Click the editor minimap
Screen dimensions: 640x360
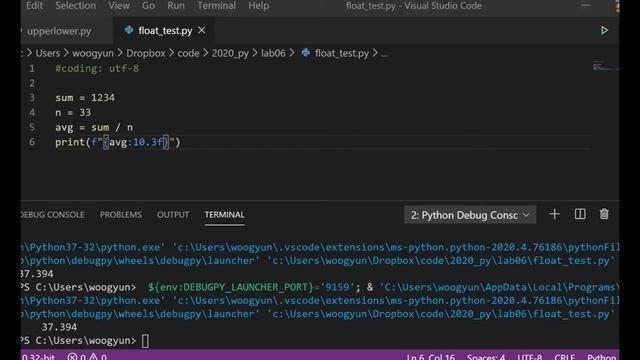coord(605,66)
